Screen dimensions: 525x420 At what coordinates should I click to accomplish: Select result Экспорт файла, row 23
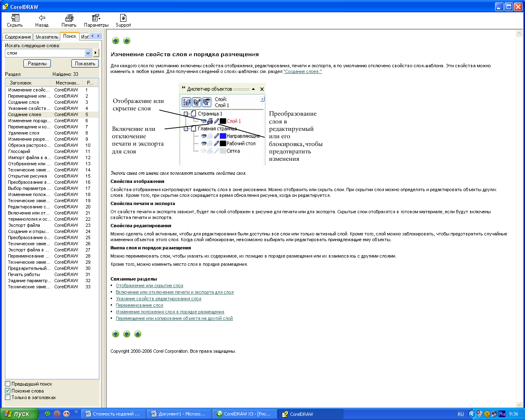pyautogui.click(x=52, y=225)
